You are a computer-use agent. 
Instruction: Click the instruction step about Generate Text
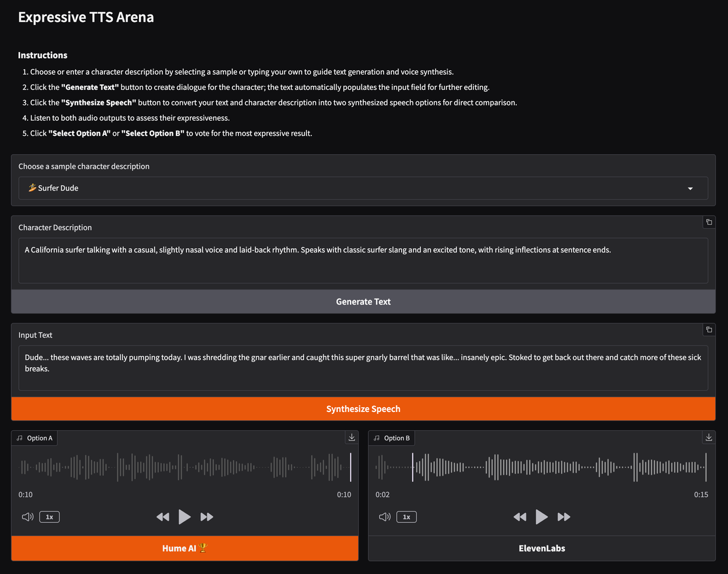[x=260, y=87]
